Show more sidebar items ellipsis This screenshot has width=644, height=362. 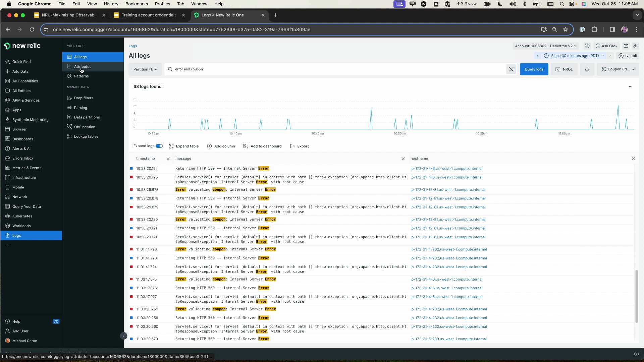point(8,245)
